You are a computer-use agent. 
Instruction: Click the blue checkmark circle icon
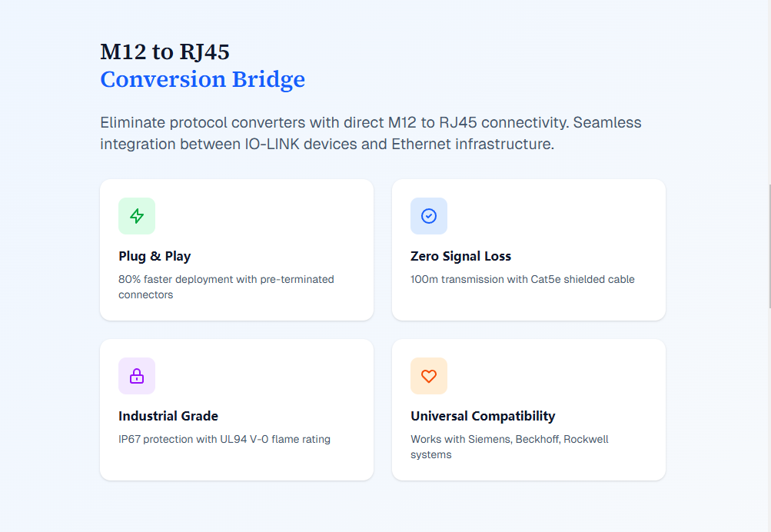tap(429, 216)
